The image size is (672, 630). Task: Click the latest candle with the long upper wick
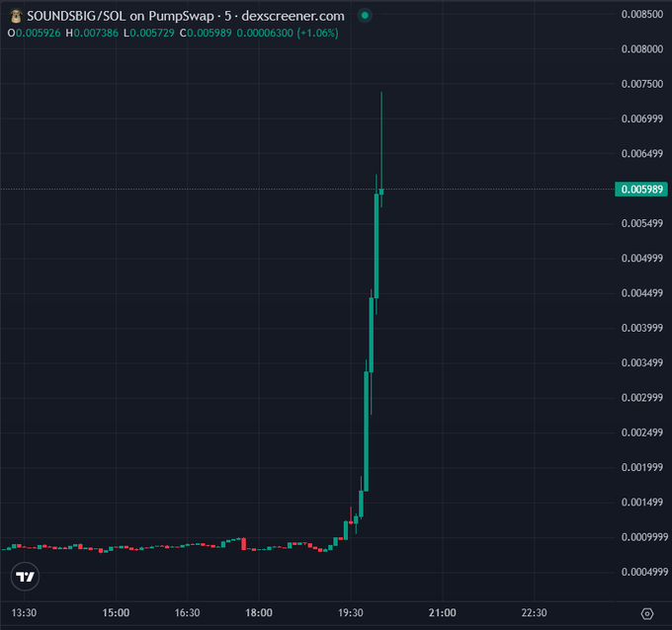coord(381,192)
